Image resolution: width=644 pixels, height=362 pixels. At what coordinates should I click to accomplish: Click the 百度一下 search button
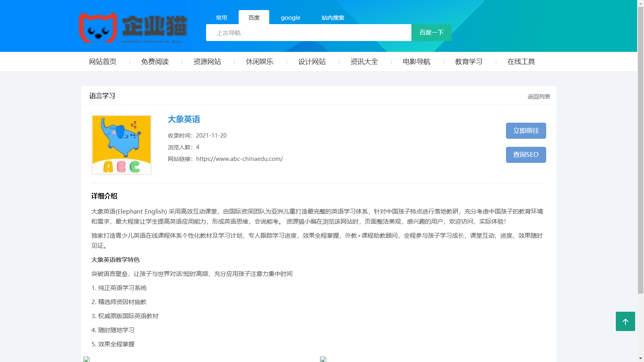click(431, 33)
